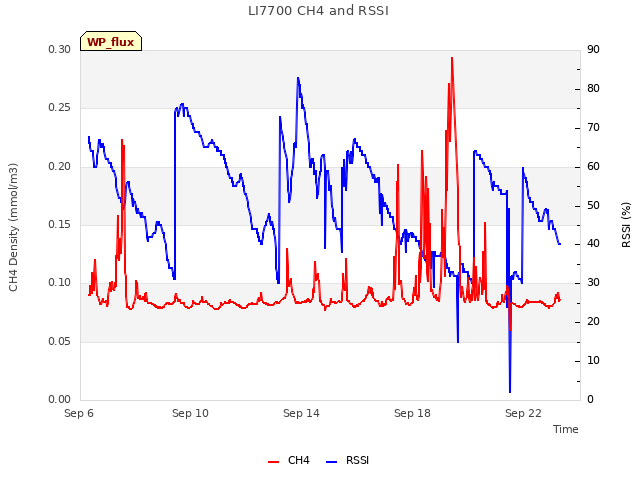This screenshot has width=640, height=480.
Task: Toggle the CH4 legend entry
Action: tap(289, 460)
